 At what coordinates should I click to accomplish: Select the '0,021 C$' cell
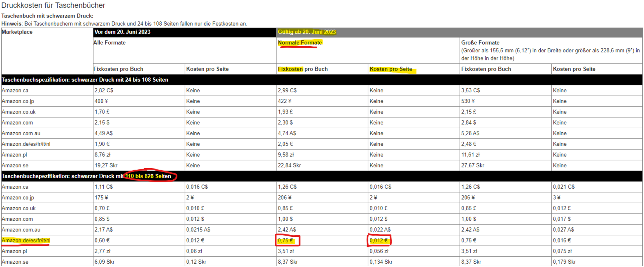pos(597,187)
